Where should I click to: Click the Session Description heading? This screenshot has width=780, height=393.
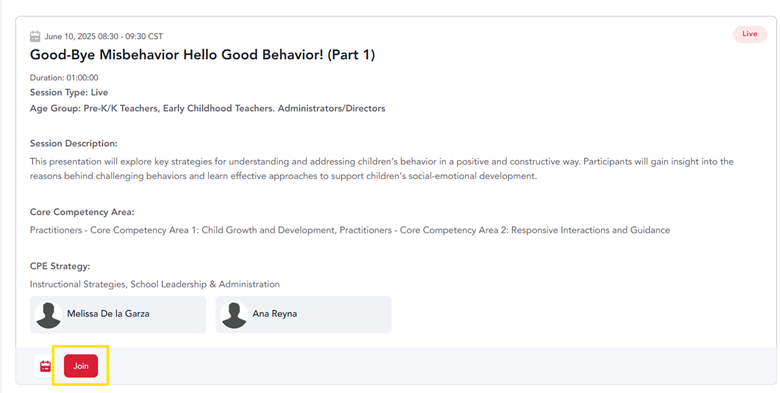[x=74, y=144]
